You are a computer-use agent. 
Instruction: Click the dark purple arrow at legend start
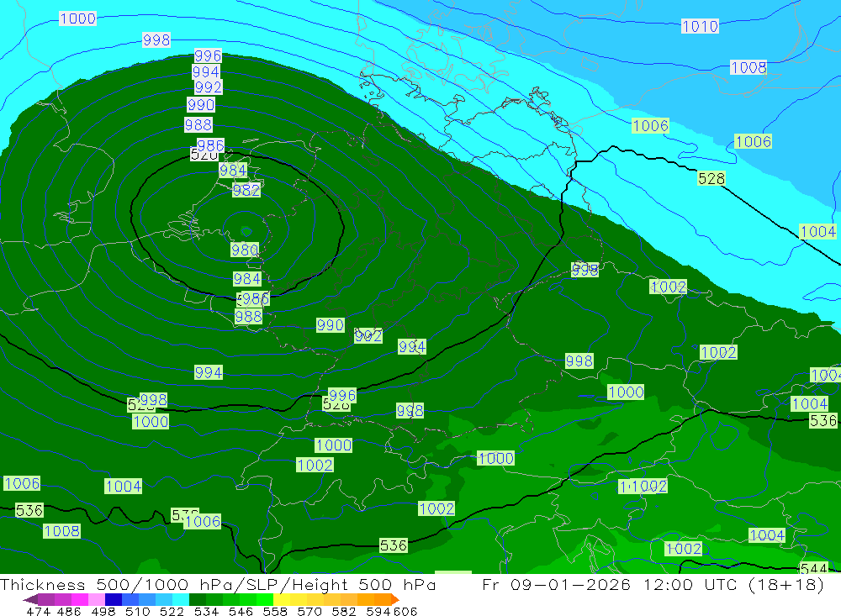point(30,599)
